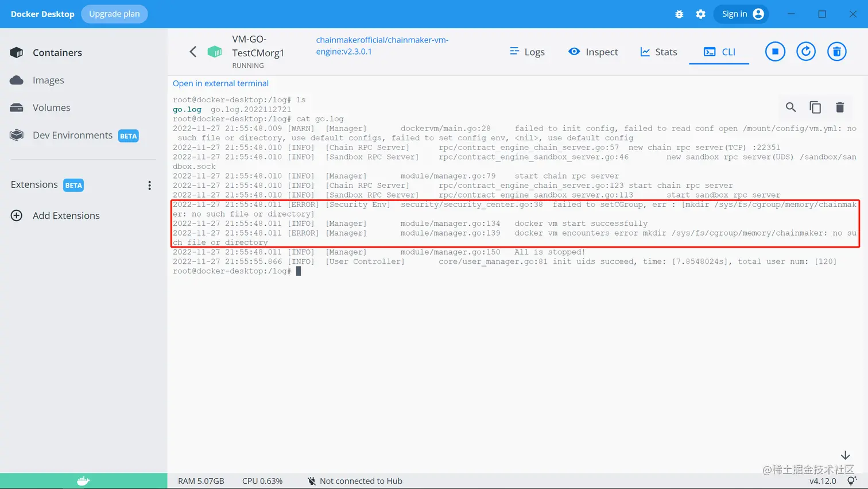This screenshot has width=868, height=489.
Task: Click the CPU 0.63% indicator
Action: (262, 481)
